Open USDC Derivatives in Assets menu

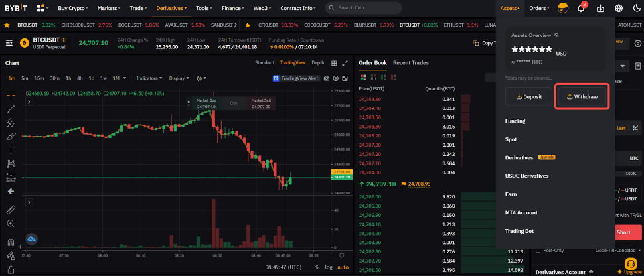tap(527, 176)
